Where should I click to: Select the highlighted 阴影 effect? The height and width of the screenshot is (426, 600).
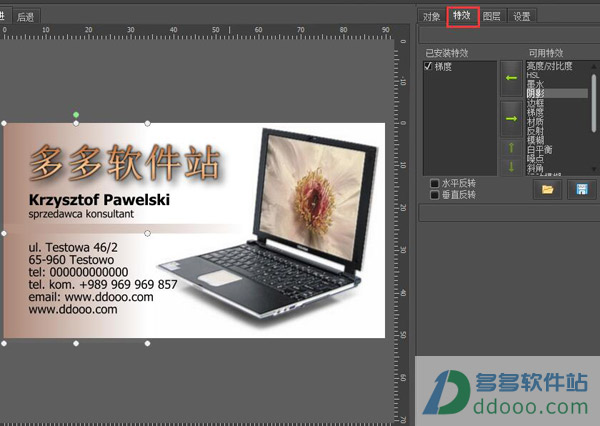tap(557, 93)
